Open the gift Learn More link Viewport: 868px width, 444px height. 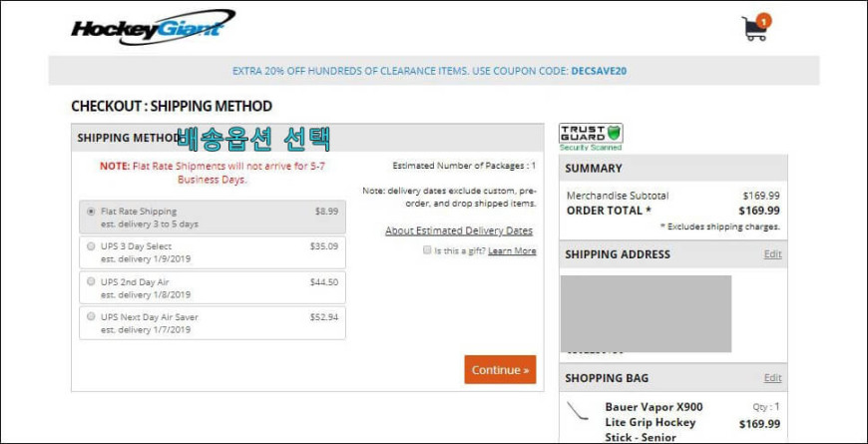(512, 250)
